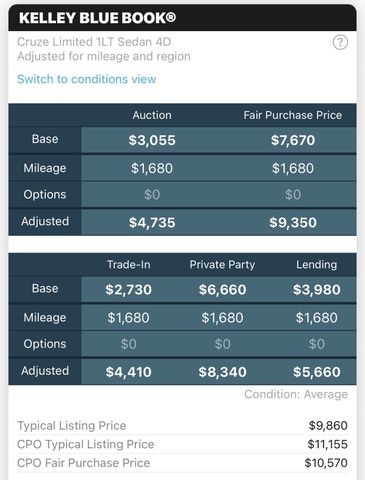Click the Fair Purchase base price $7,670
This screenshot has width=365, height=480.
coord(293,140)
